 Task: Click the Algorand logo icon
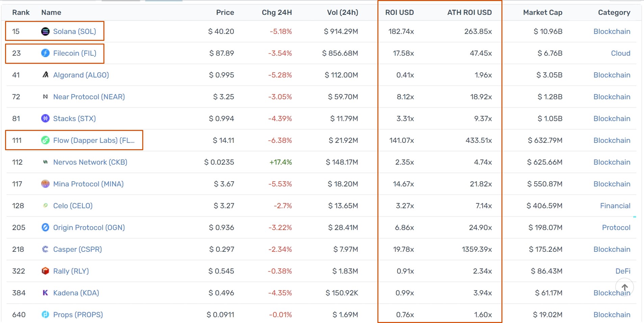coord(45,75)
